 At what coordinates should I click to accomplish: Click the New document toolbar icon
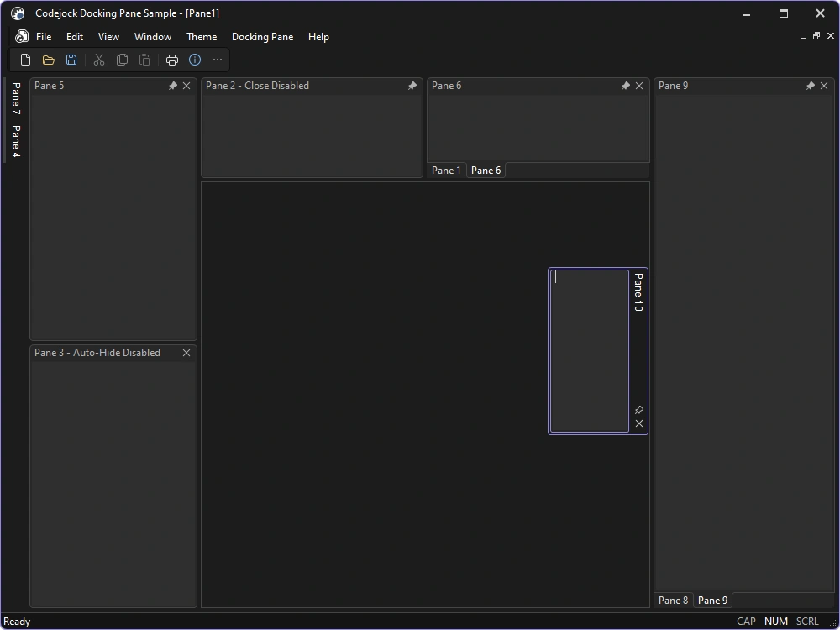[25, 60]
